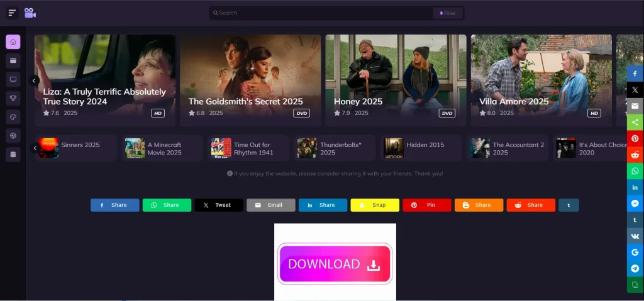Screen dimensions: 644x301
Task: Open the Movies clapperboard sidebar icon
Action: point(13,61)
